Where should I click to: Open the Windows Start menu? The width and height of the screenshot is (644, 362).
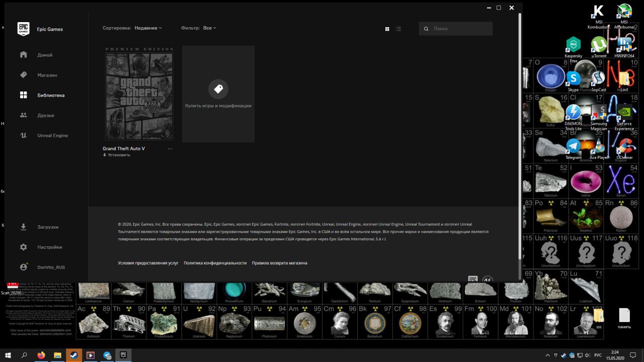8,355
